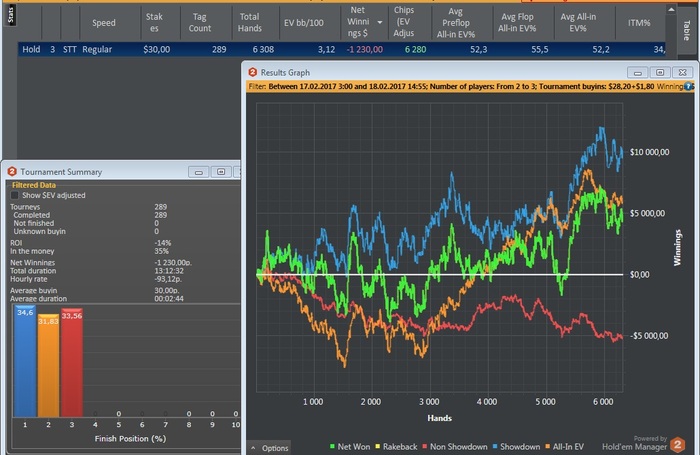Screen dimensions: 700x455
Task: Click the 3,12 EV bb/100 cell
Action: pyautogui.click(x=326, y=49)
